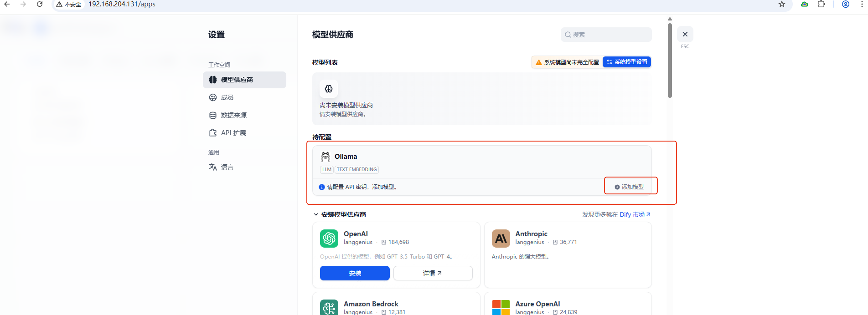Click the Anthropic logo icon
868x315 pixels.
(501, 239)
